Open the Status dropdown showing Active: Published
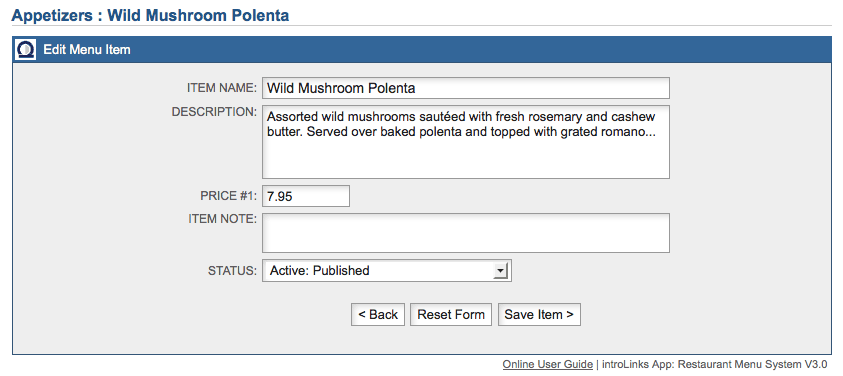The height and width of the screenshot is (376, 843). tap(387, 271)
